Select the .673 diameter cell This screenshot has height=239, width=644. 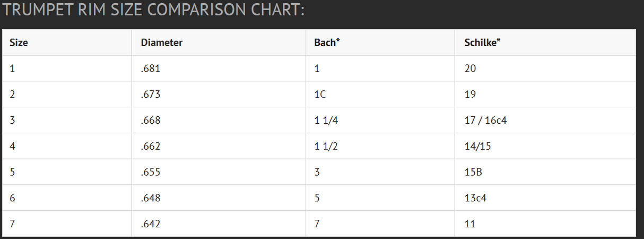point(151,95)
